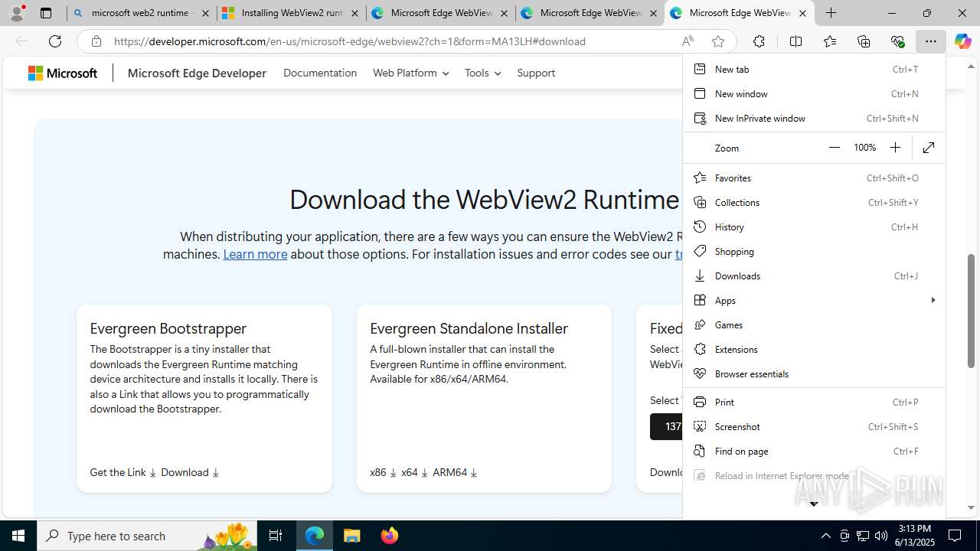Image resolution: width=980 pixels, height=551 pixels.
Task: Toggle Split screen icon
Action: click(x=795, y=41)
